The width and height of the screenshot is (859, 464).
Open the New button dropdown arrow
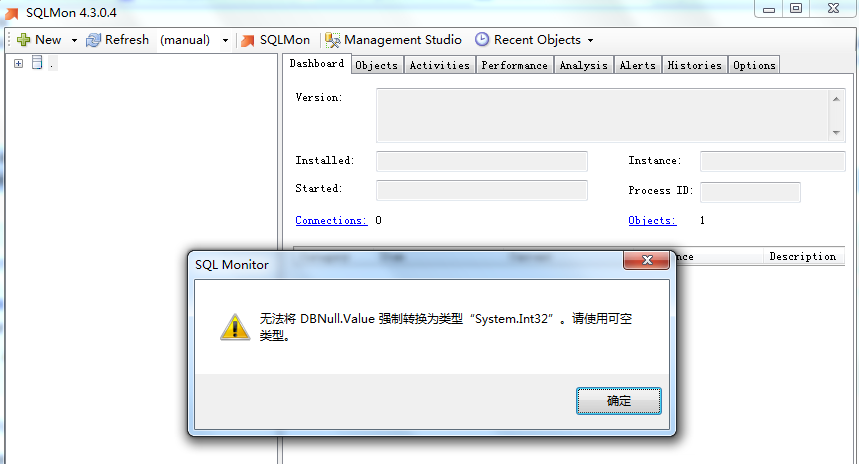pyautogui.click(x=74, y=41)
